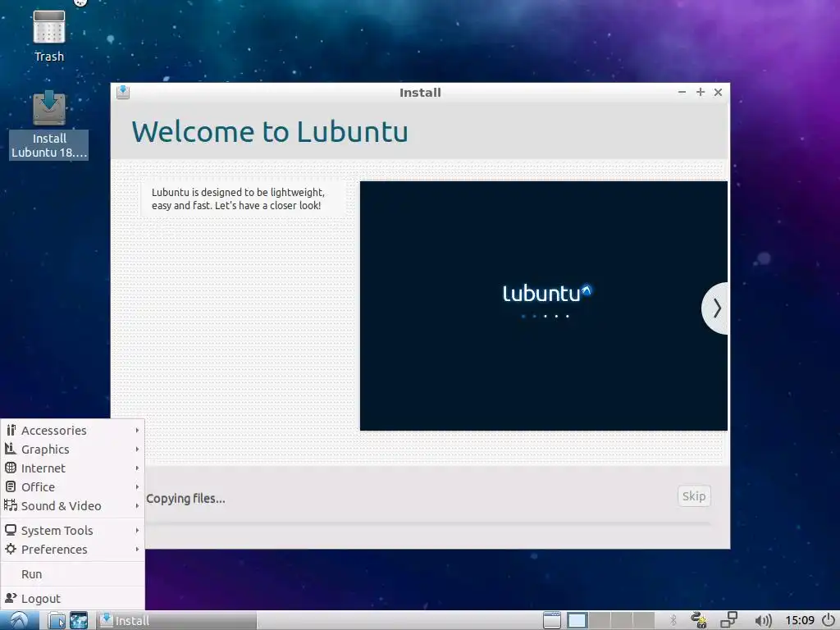Open the Preferences menu category
The width and height of the screenshot is (840, 630).
pyautogui.click(x=73, y=549)
